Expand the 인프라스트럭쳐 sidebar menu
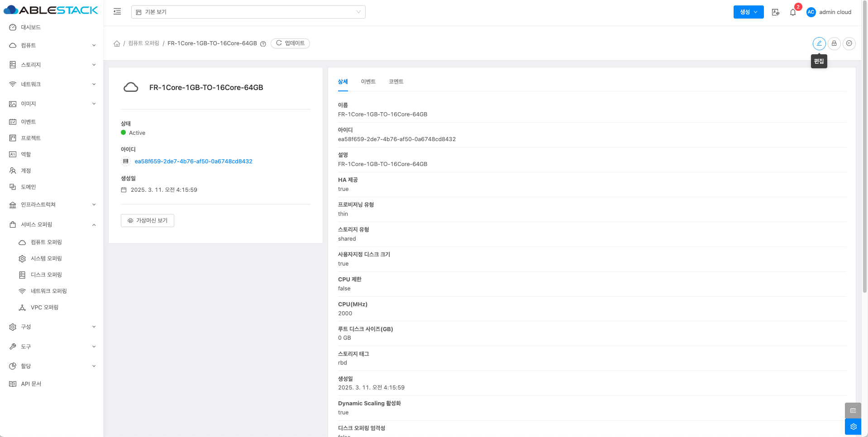Screen dimensions: 868x437 (x=52, y=204)
